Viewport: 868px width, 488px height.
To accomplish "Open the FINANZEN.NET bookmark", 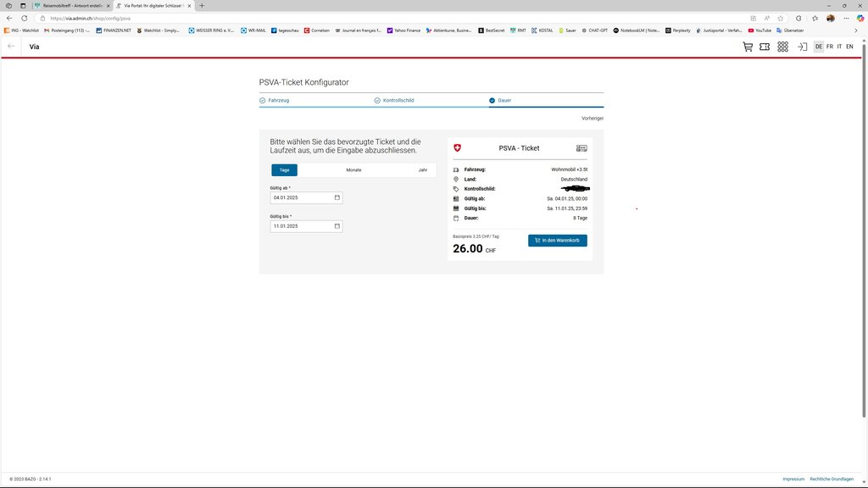I will 114,30.
